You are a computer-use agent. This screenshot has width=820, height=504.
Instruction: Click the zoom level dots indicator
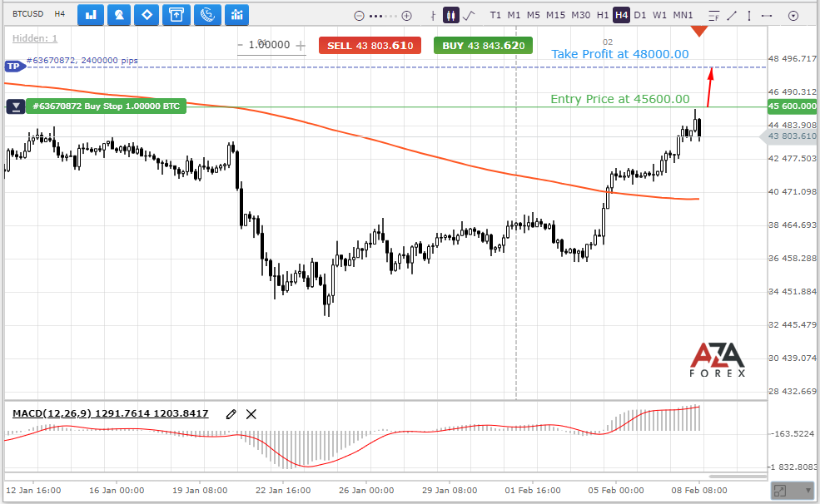click(x=383, y=16)
